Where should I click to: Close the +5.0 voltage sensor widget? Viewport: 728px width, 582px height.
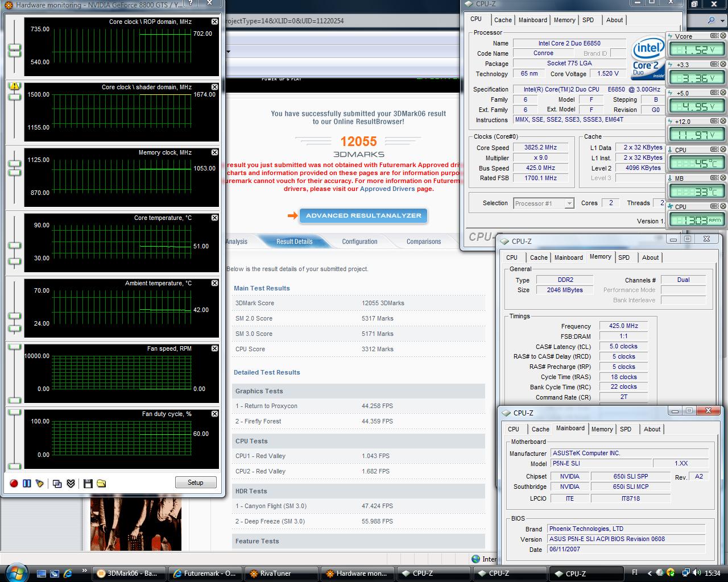(723, 93)
